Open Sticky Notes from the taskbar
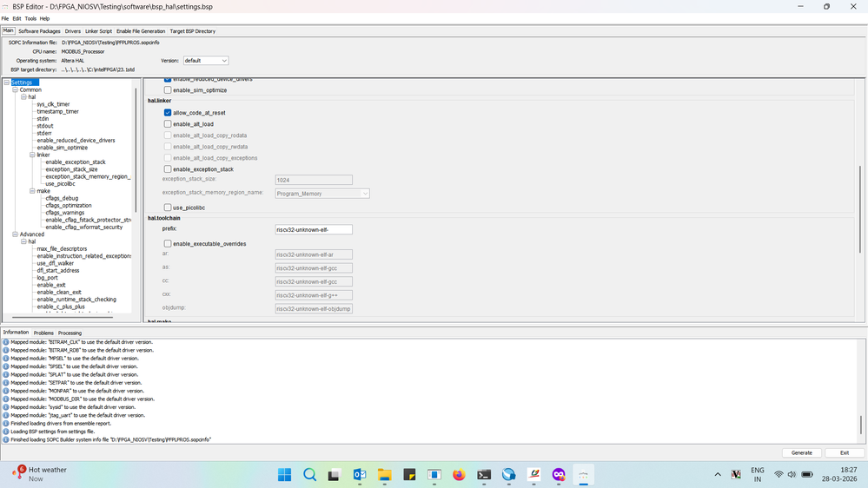 (x=409, y=475)
